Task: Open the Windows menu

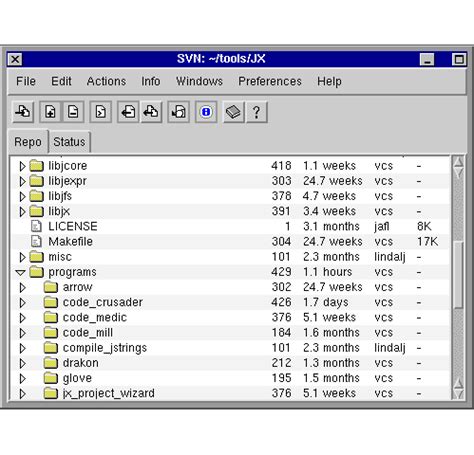Action: pyautogui.click(x=199, y=81)
